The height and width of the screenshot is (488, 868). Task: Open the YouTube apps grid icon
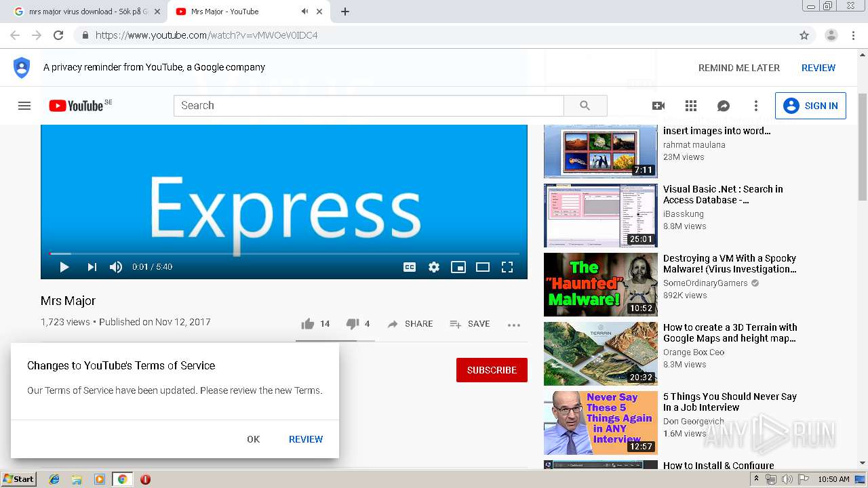pos(691,106)
